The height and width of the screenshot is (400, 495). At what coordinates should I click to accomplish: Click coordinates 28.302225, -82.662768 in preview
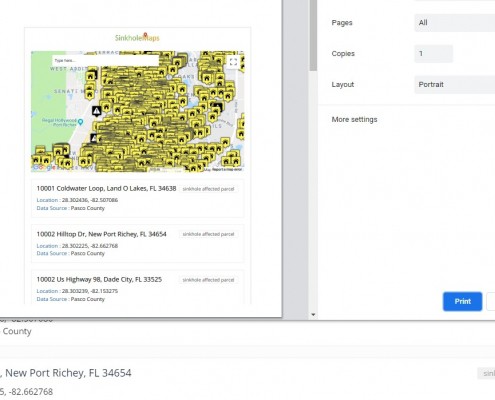pos(90,246)
